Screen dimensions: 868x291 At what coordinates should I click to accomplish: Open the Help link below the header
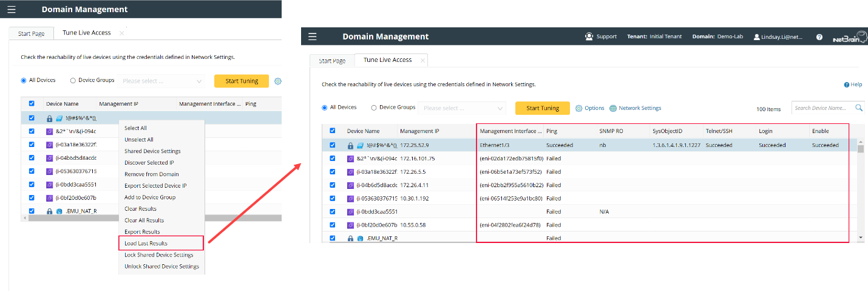[853, 84]
